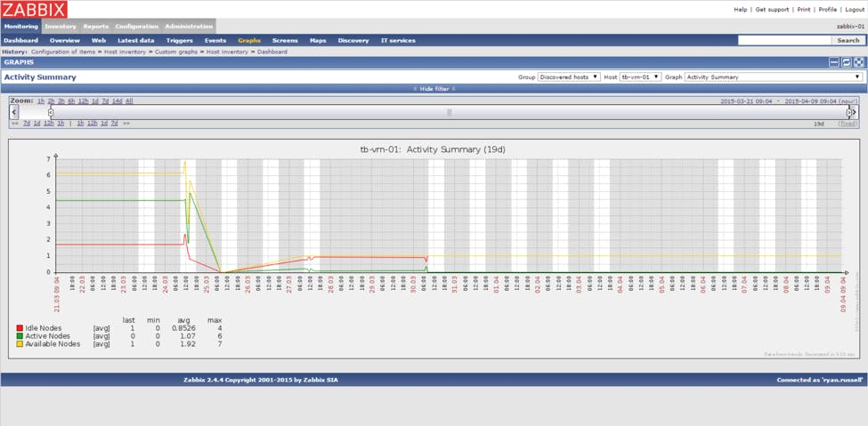Open the Profile link

(x=828, y=10)
